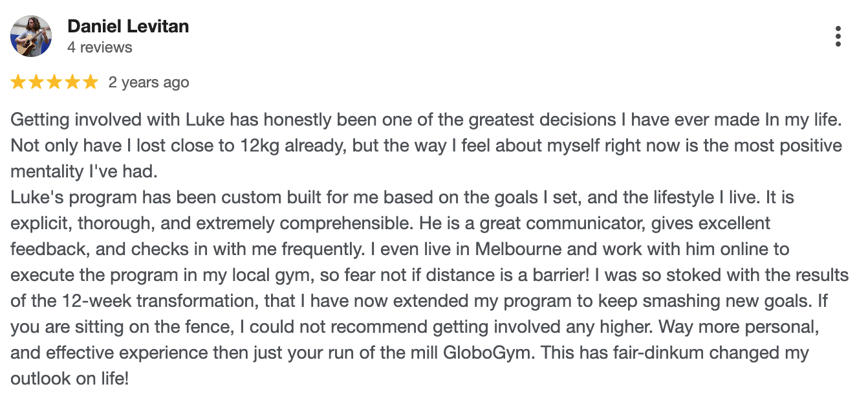Click the third yellow rating star
Screen dimensions: 868x404
(x=54, y=82)
